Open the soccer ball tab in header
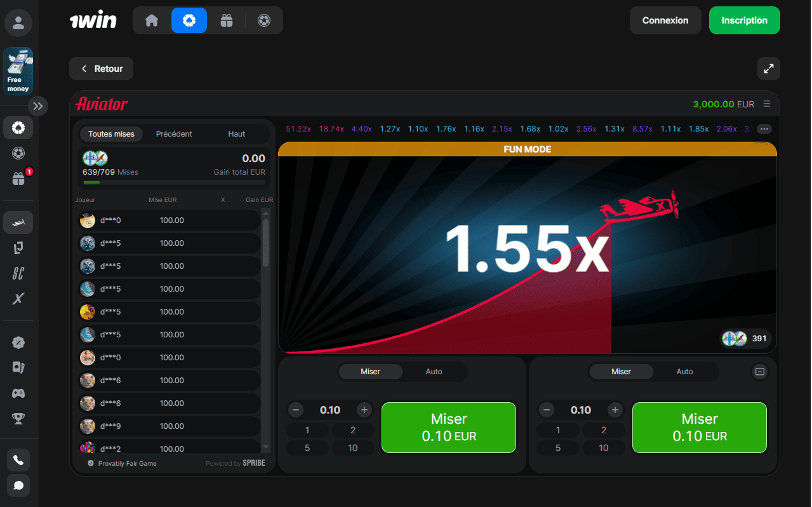 pos(264,20)
